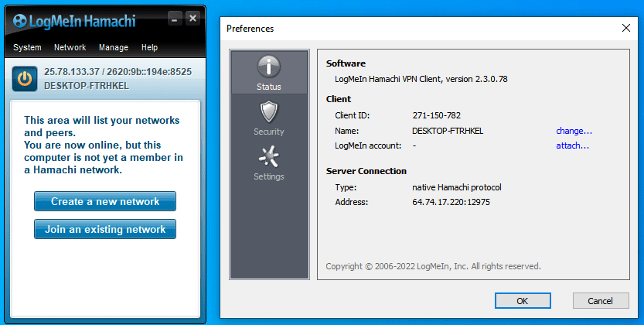This screenshot has width=644, height=325.
Task: Select the Client ID value 271-150-782
Action: click(x=436, y=115)
